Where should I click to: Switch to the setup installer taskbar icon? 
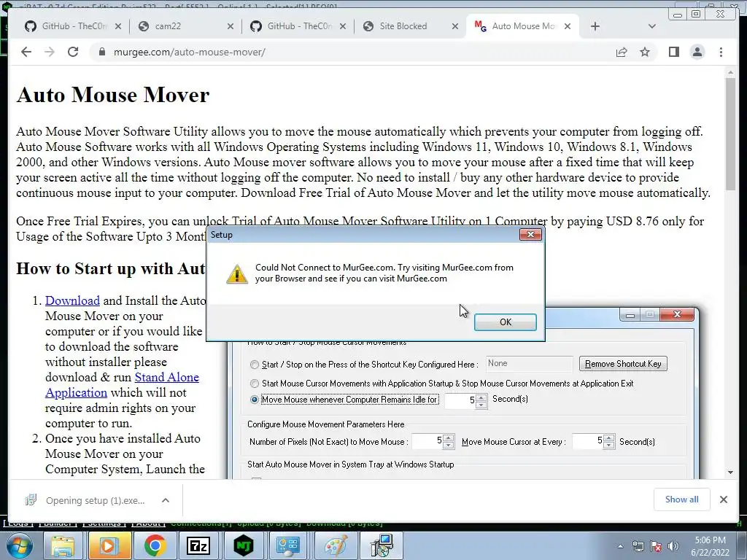(382, 545)
